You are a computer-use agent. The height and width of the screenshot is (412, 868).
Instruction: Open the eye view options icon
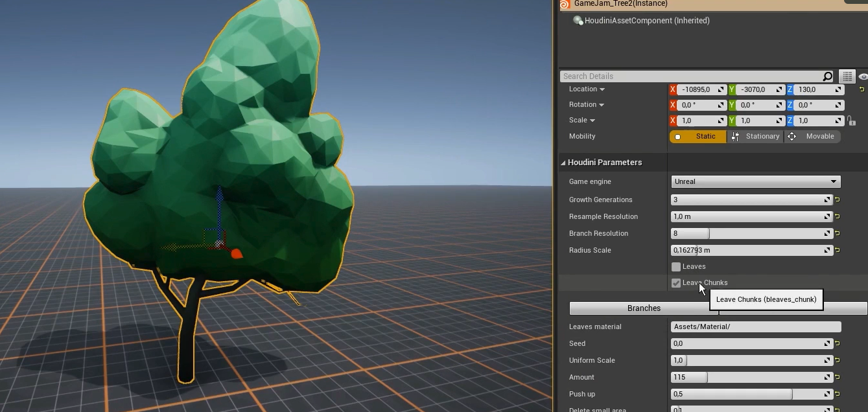click(863, 76)
